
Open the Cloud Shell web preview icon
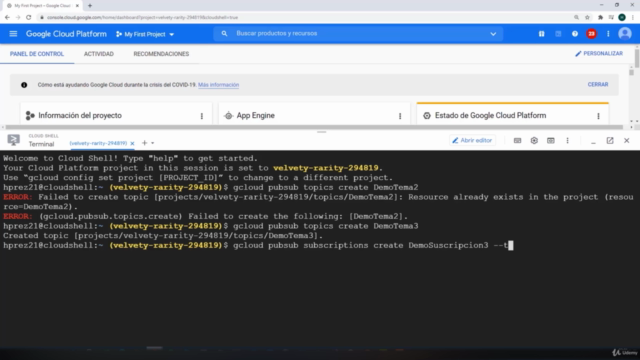pos(551,140)
